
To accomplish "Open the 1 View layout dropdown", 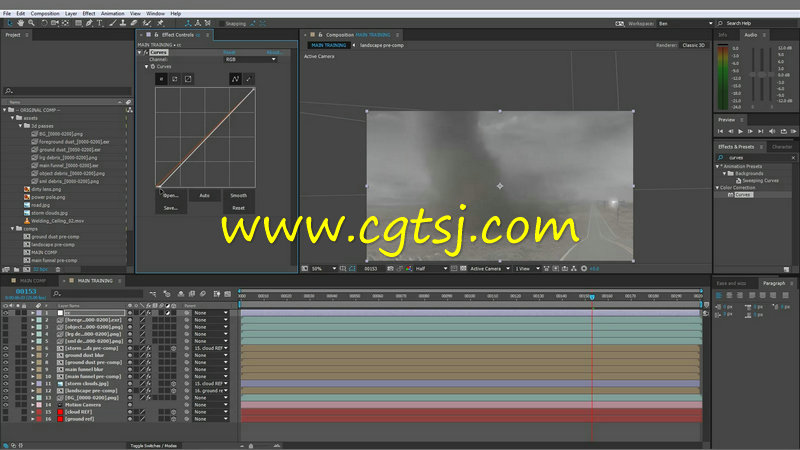I will (527, 268).
